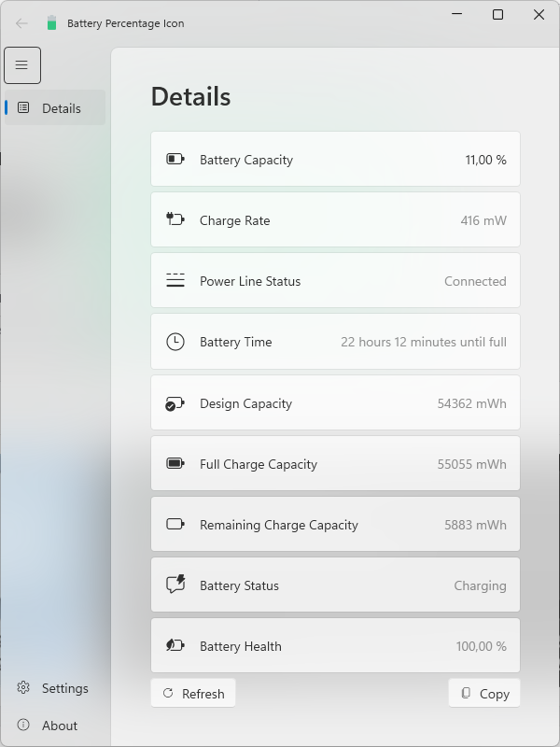Screen dimensions: 560x747
Task: Close the Battery Percentage Icon window
Action: (x=539, y=14)
